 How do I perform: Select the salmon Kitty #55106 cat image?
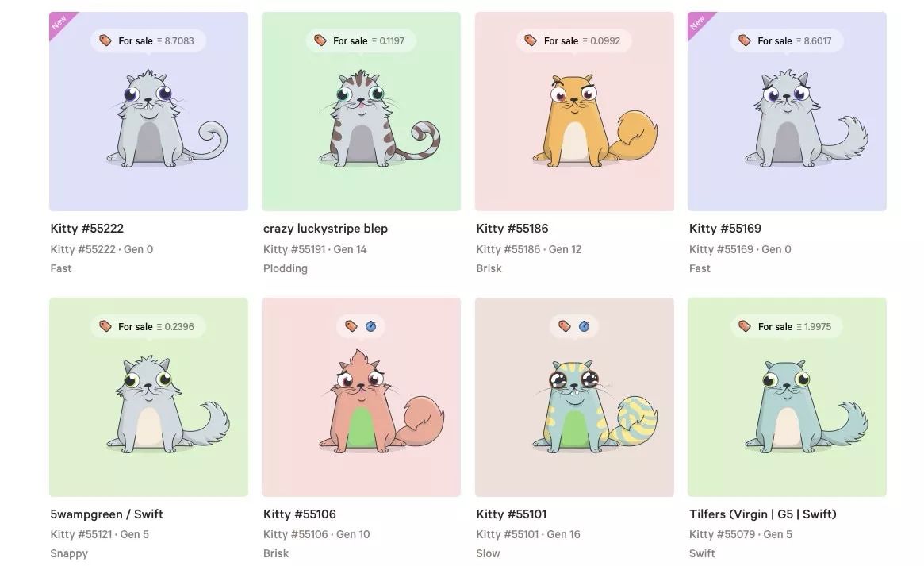click(x=361, y=397)
